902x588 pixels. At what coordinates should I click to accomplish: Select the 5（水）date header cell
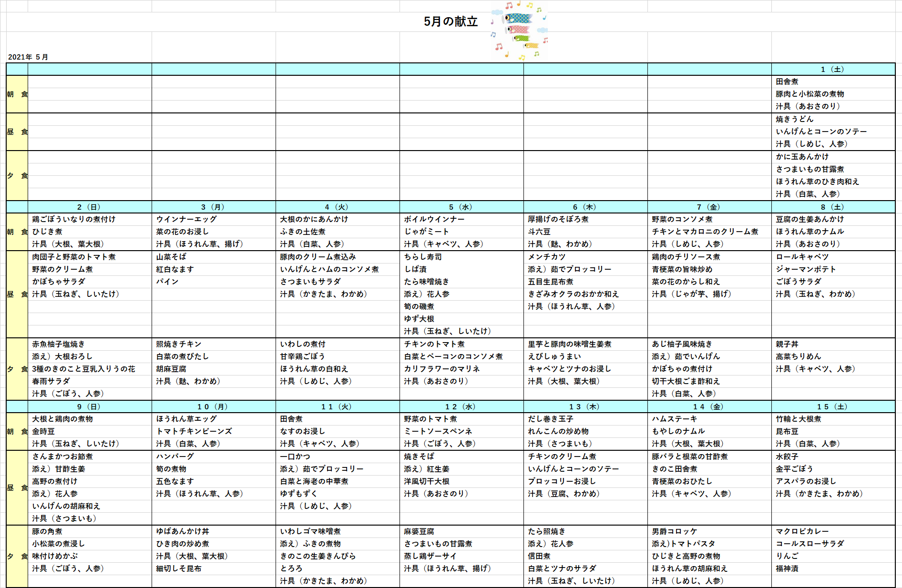(461, 207)
